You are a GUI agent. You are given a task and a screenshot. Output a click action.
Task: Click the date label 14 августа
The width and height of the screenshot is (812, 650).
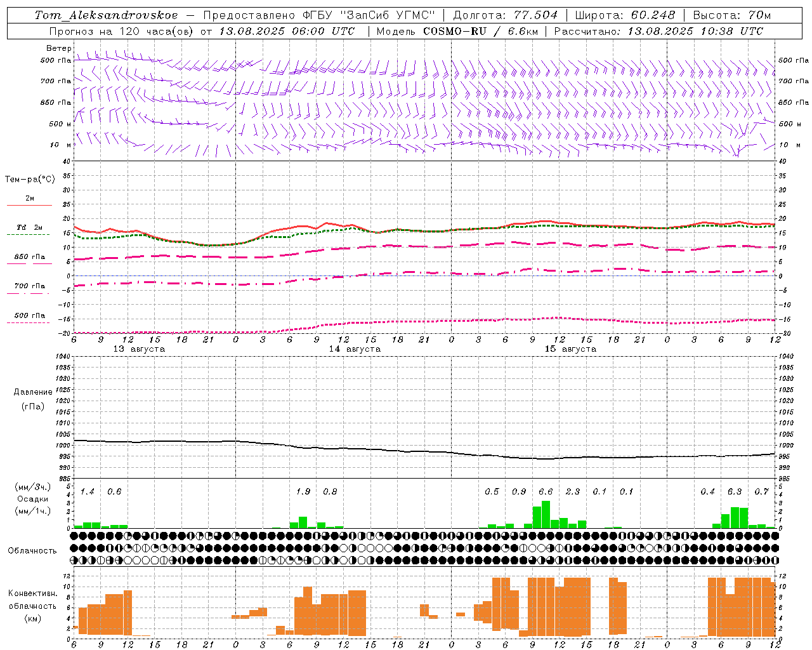tap(355, 349)
